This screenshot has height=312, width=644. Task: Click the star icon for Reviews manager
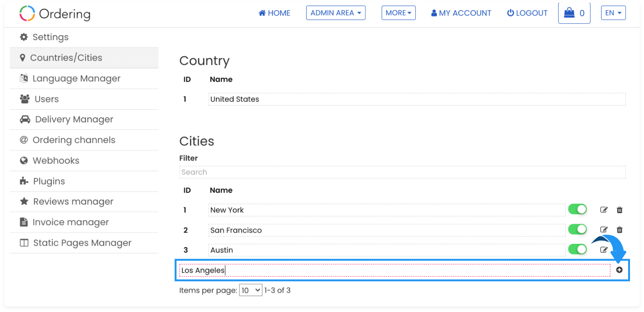click(24, 201)
